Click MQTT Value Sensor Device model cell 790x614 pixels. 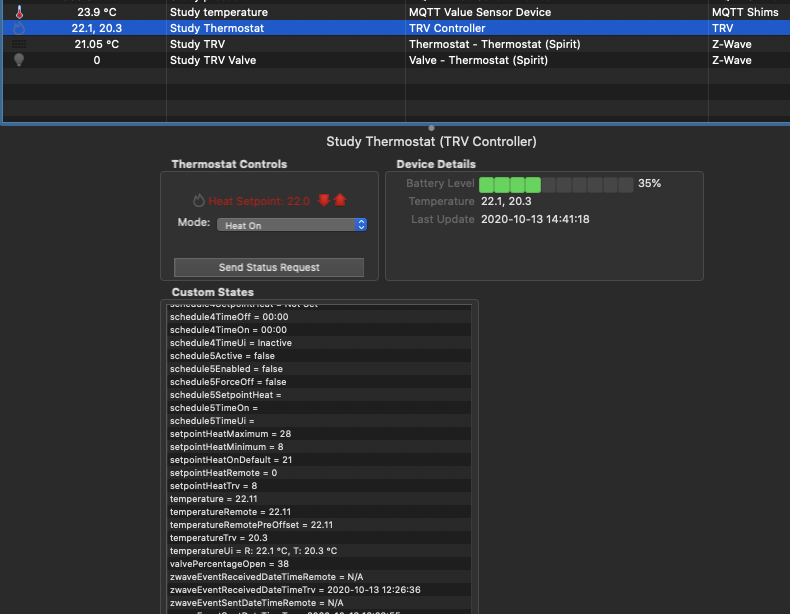coord(480,12)
